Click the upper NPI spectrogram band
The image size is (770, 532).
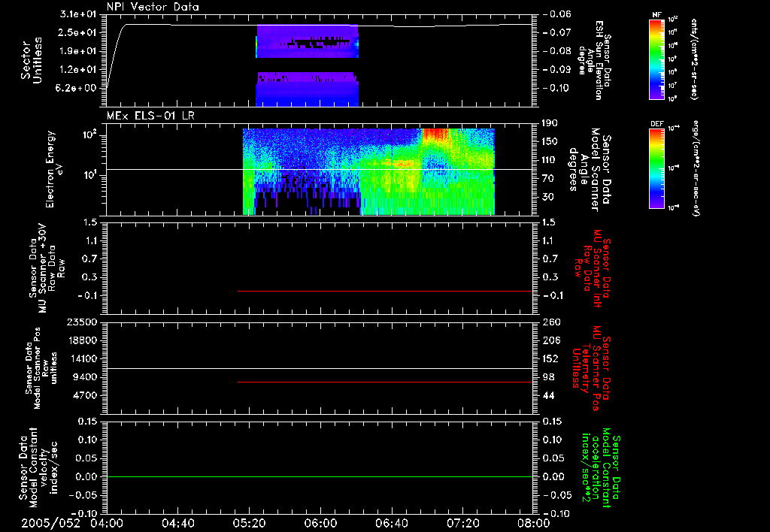click(x=308, y=41)
